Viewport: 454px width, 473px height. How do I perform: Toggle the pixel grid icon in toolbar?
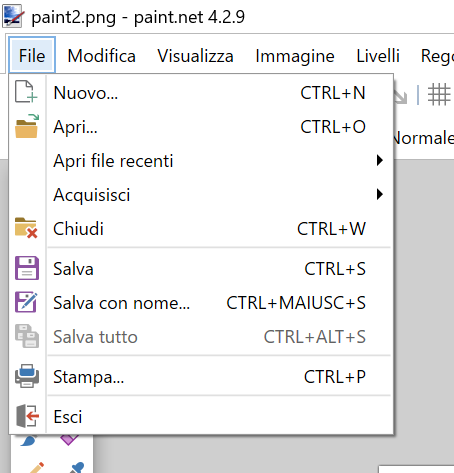pos(439,94)
